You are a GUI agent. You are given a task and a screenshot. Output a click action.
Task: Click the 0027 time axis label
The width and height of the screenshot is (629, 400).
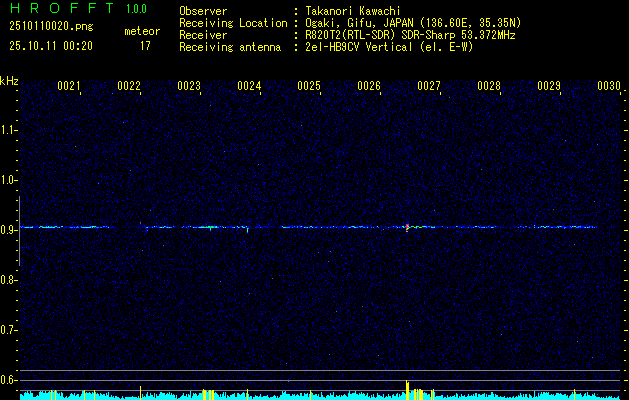[429, 85]
